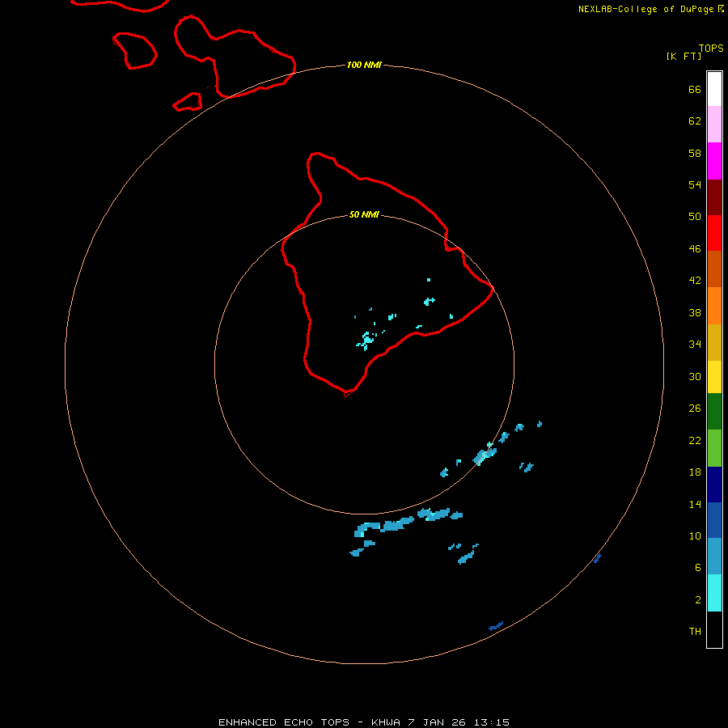728x728 pixels.
Task: Click the dark blue echo on 100 NMI ring
Action: [598, 558]
